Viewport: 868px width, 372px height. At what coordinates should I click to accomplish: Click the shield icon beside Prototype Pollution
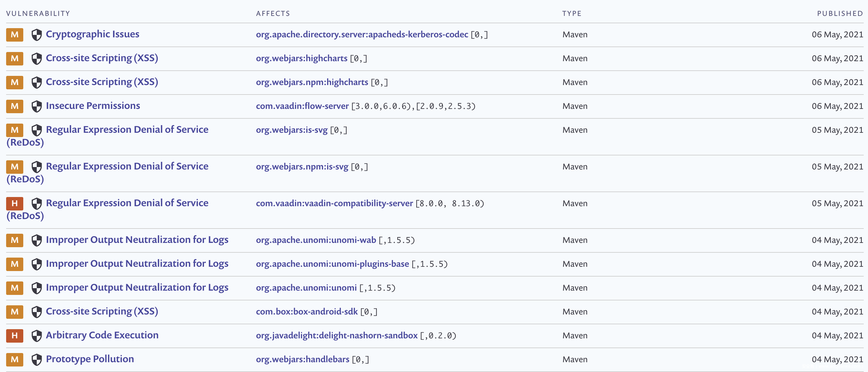[36, 359]
